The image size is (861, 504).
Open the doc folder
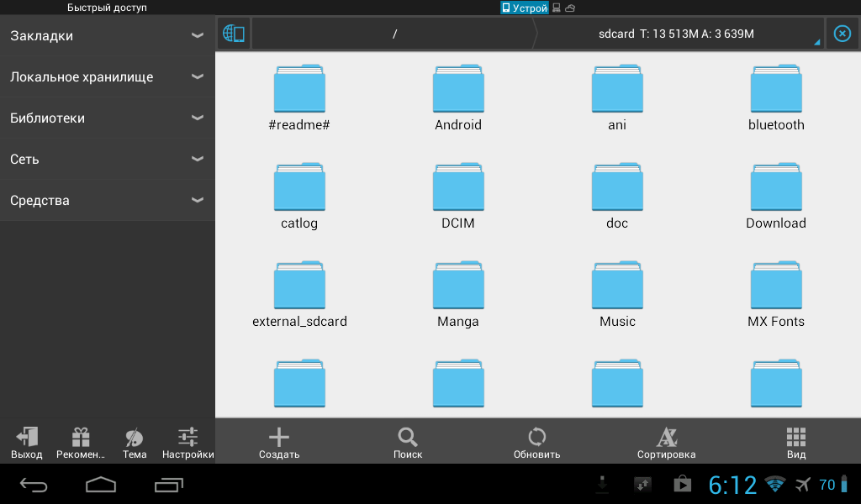click(x=617, y=196)
